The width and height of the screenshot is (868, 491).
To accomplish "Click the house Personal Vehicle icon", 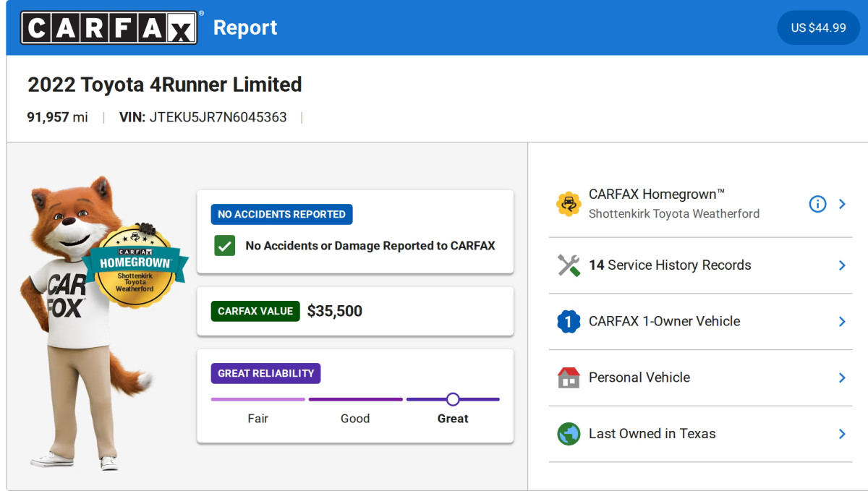I will (569, 377).
